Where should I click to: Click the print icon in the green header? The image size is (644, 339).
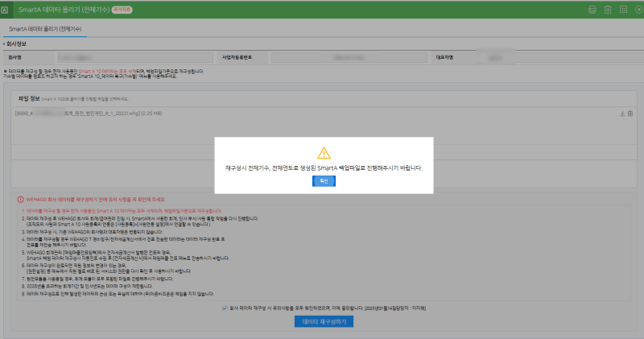[x=592, y=10]
